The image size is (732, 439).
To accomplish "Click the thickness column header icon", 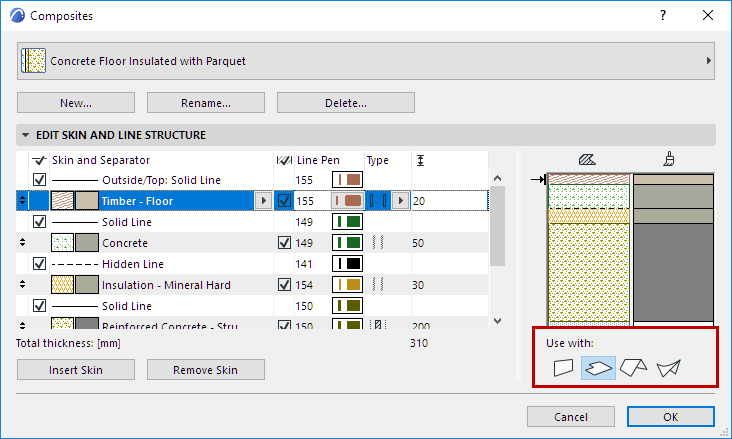I will pos(420,161).
